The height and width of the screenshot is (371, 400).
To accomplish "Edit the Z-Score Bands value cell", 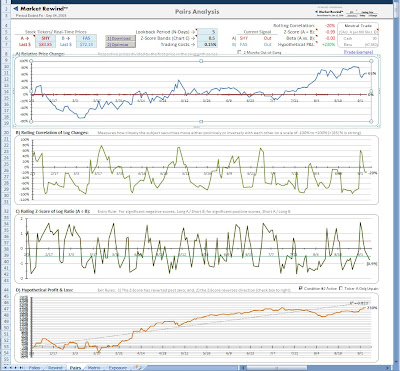I will 208,38.
